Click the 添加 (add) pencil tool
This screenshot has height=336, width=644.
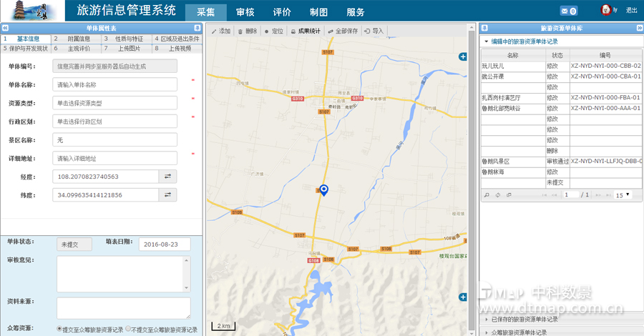220,31
